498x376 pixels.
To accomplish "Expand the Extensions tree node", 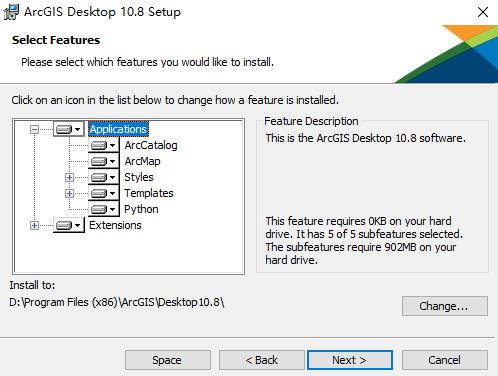I will (34, 225).
